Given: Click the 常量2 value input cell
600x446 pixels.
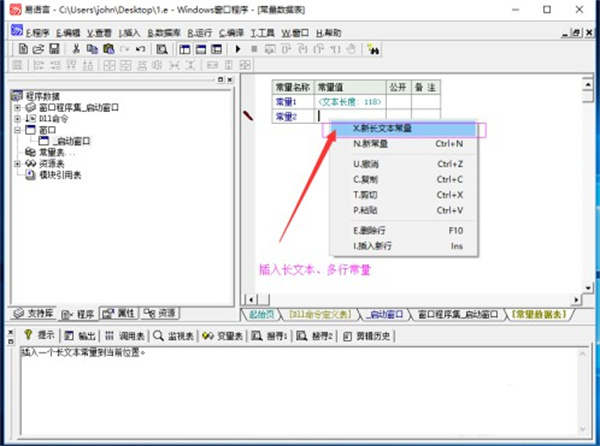Looking at the screenshot, I should [350, 116].
